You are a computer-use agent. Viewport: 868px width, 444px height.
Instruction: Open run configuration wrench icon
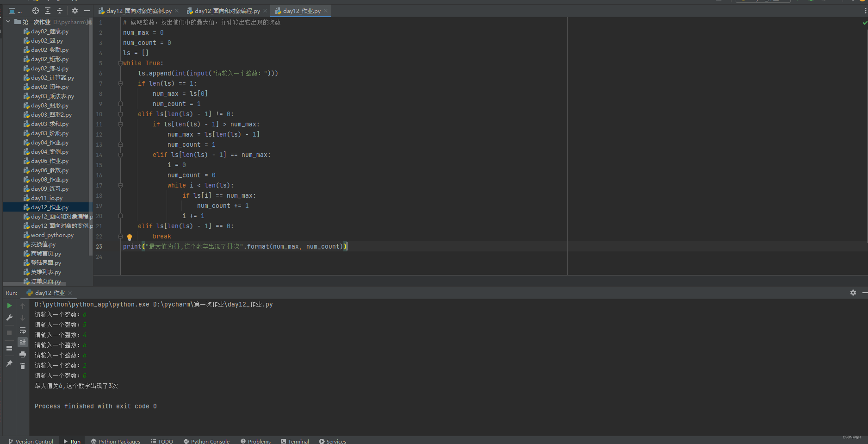click(x=9, y=318)
